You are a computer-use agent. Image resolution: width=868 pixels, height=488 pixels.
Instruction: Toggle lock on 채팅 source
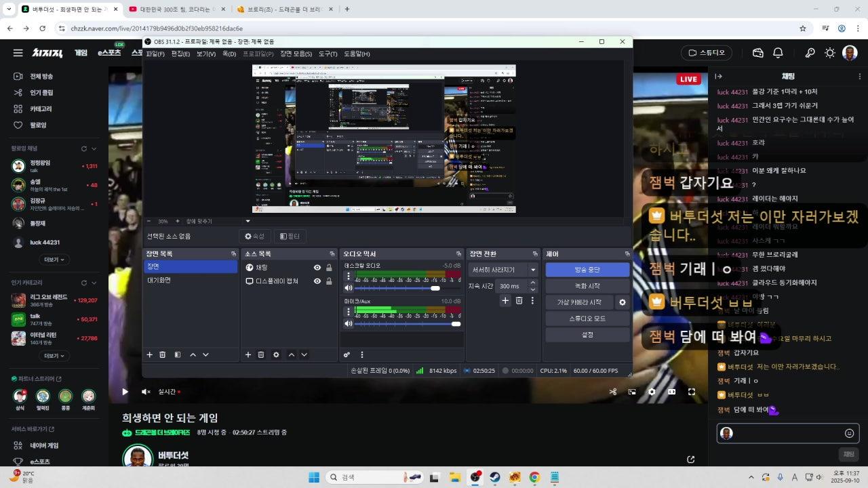pos(329,268)
